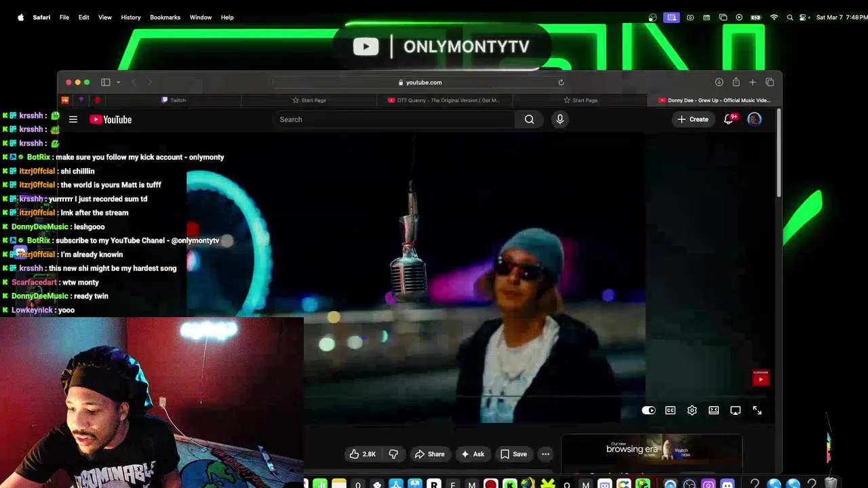868x488 pixels.
Task: Open the File menu
Action: (64, 17)
